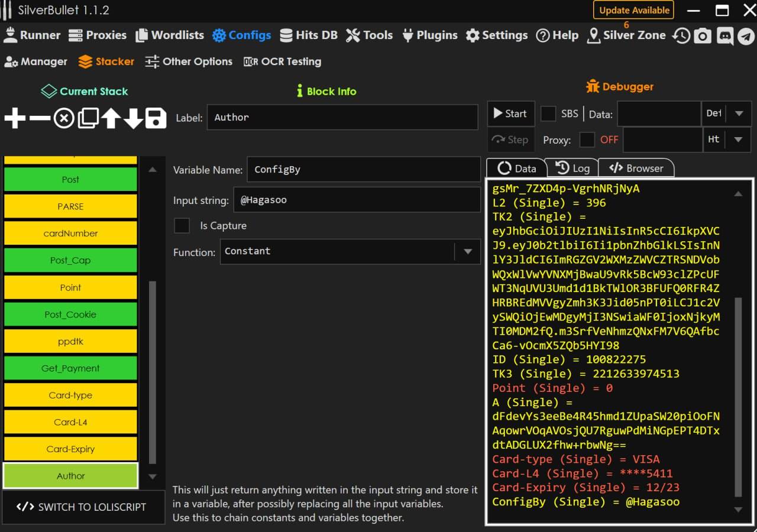Screen dimensions: 757x532
Task: Open the Discord icon in the top bar
Action: (x=724, y=36)
